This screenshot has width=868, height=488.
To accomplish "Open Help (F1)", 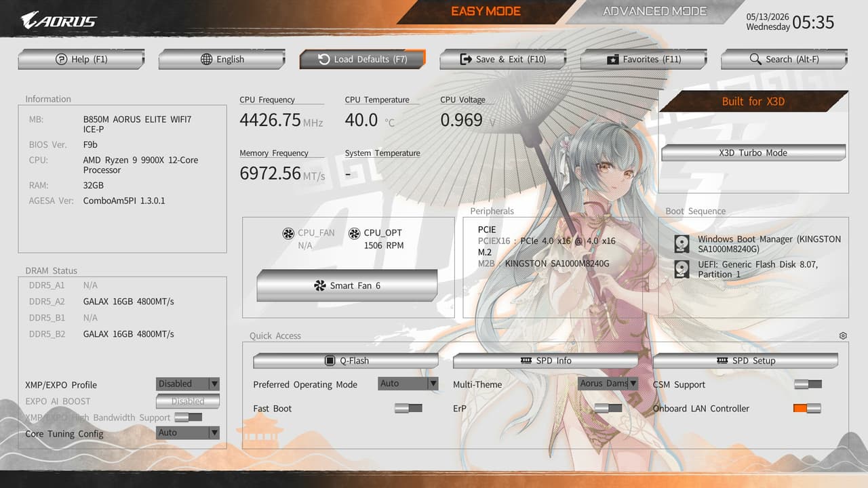I will (81, 60).
